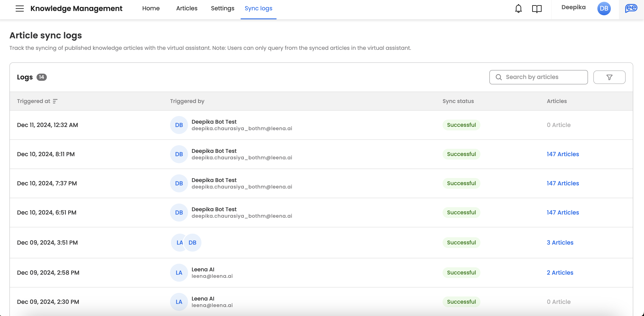Image resolution: width=644 pixels, height=316 pixels.
Task: Open 147 Articles link for Dec 10 6:51 PM
Action: pos(562,213)
